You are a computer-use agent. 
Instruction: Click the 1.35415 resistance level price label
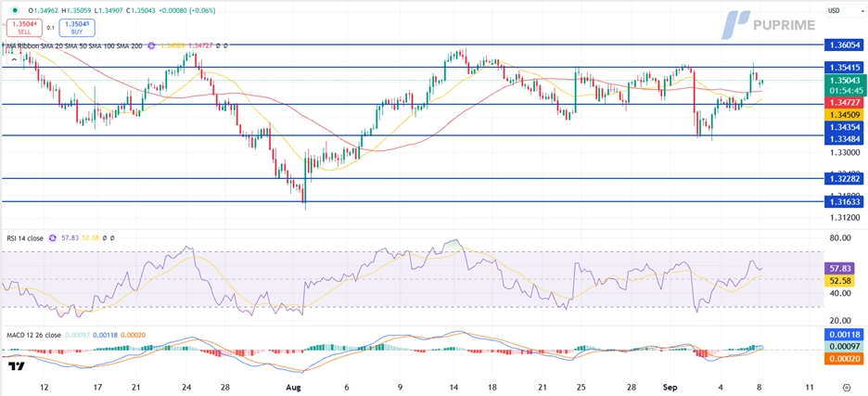(x=844, y=67)
